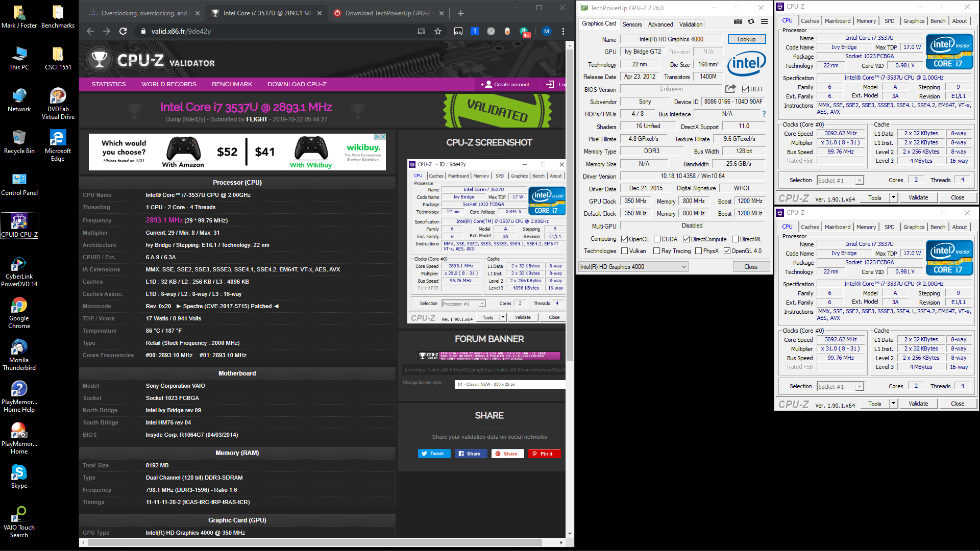Click forum banner thumbnail image

pyautogui.click(x=489, y=356)
